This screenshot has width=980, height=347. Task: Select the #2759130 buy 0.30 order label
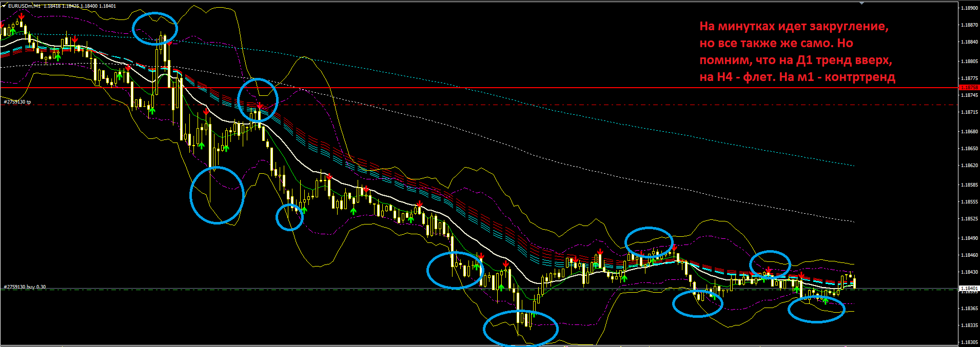pyautogui.click(x=25, y=287)
